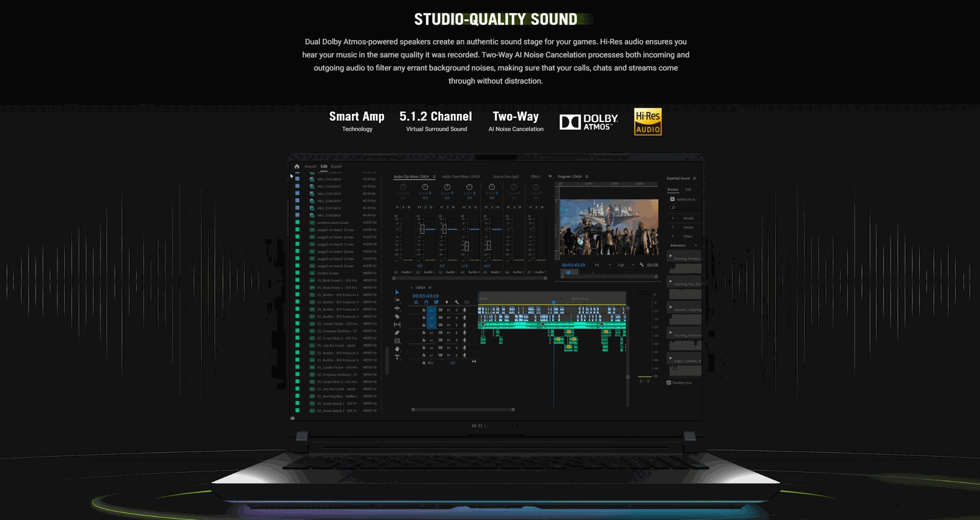Viewport: 980px width, 520px height.
Task: Click the Hi-Res Audio badge
Action: pos(647,122)
